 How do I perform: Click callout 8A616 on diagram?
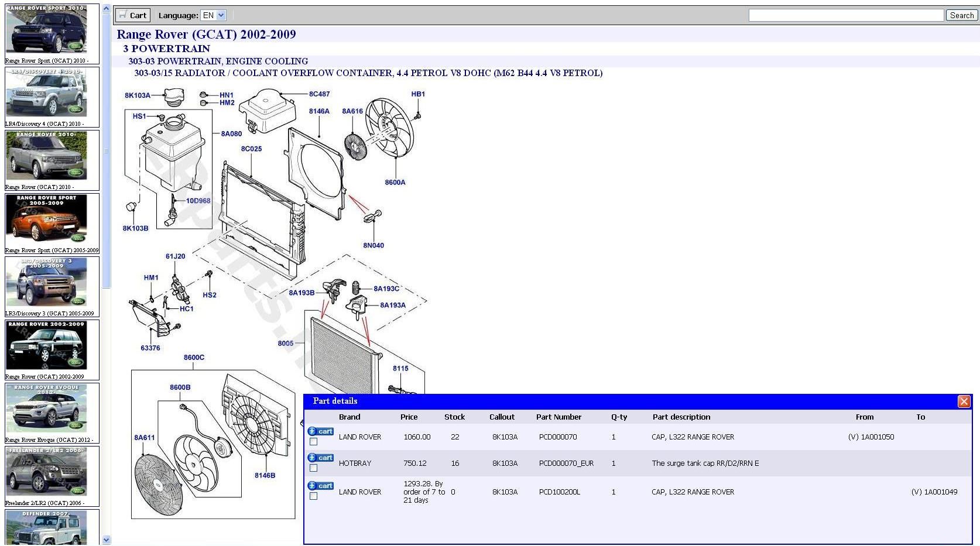click(x=352, y=111)
